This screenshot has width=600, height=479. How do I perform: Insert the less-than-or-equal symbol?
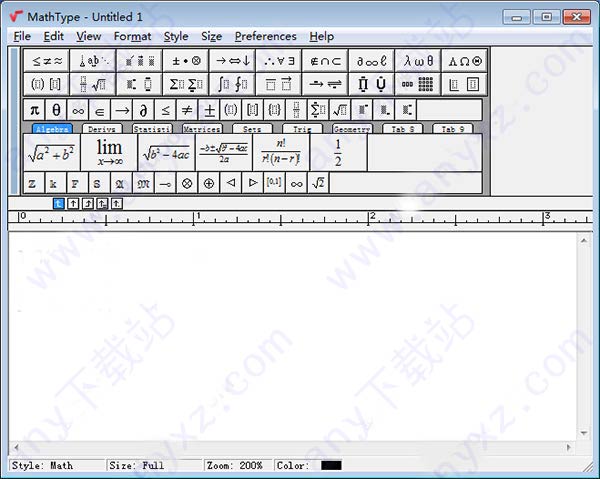coord(165,110)
